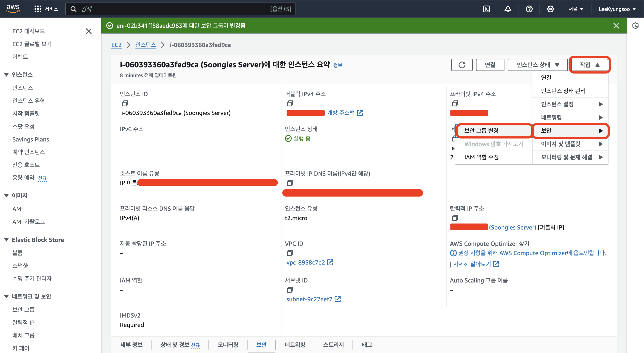Image resolution: width=644 pixels, height=353 pixels.
Task: Collapse the 작업 actions dropdown
Action: (x=590, y=65)
